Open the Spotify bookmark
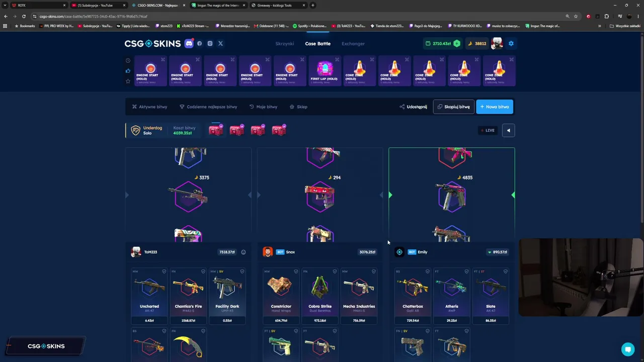This screenshot has height=362, width=644. (x=309, y=26)
